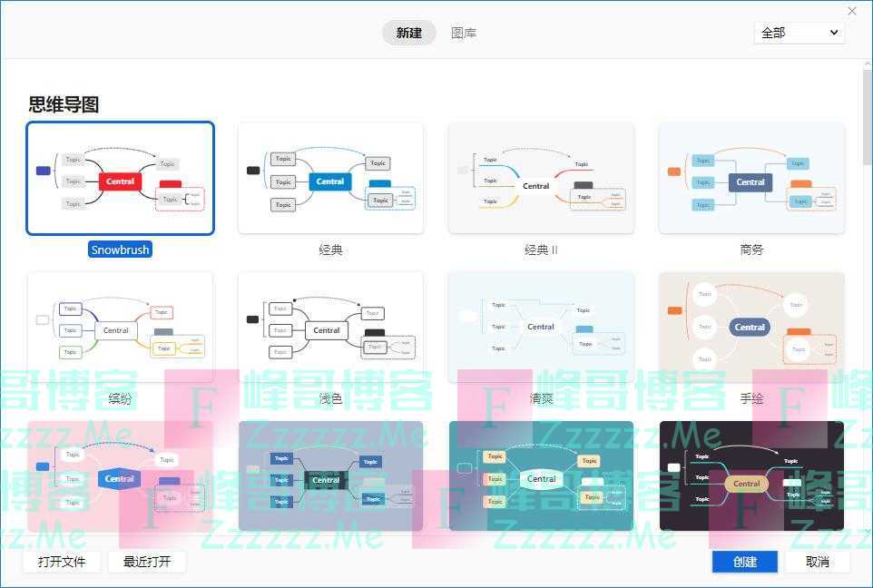The width and height of the screenshot is (873, 588).
Task: Pick the 经典 II template thumbnail
Action: click(541, 179)
